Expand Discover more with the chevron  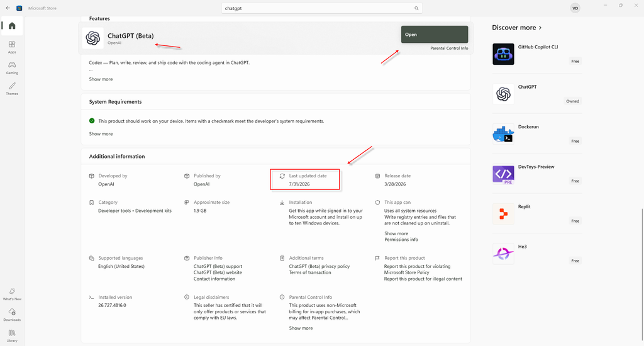pos(540,28)
